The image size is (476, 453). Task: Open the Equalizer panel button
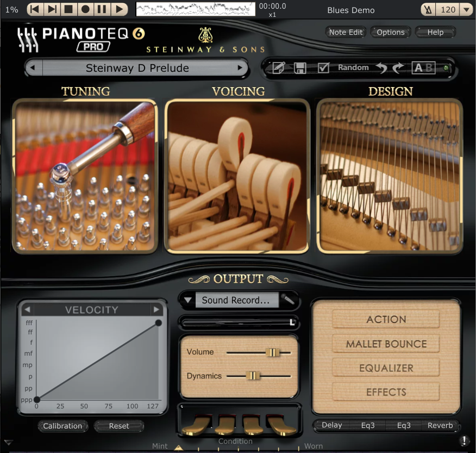(x=386, y=368)
